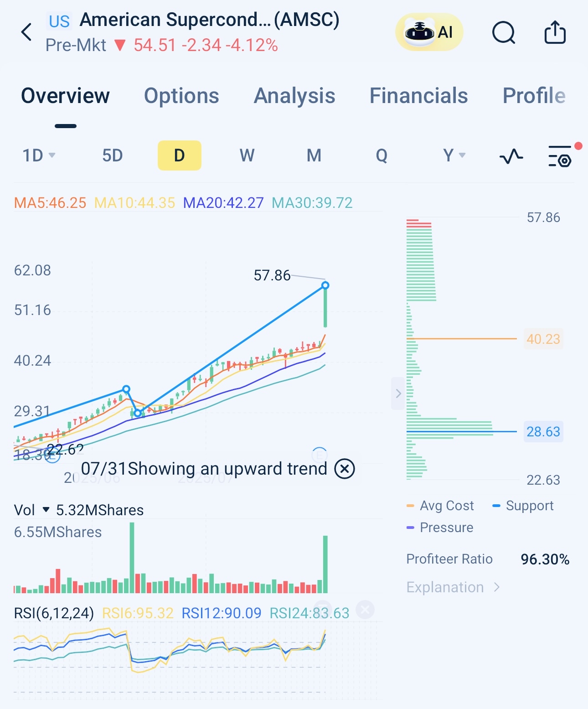Open the Explanation link
Screen dimensions: 588x709
(453, 587)
